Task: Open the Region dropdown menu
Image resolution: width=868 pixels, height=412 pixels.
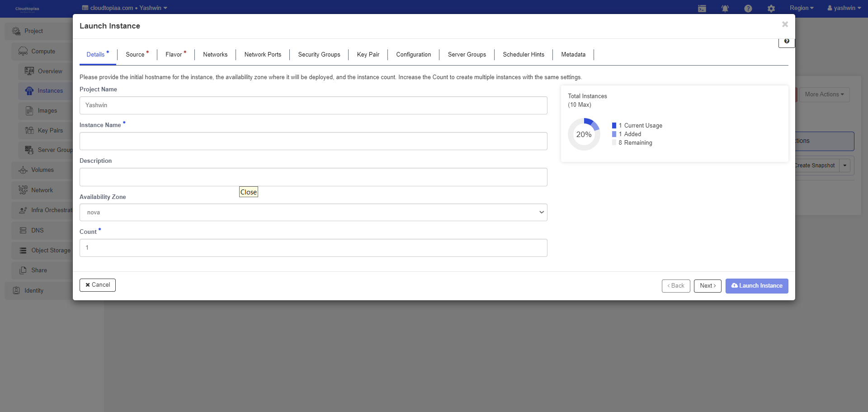Action: pyautogui.click(x=801, y=8)
